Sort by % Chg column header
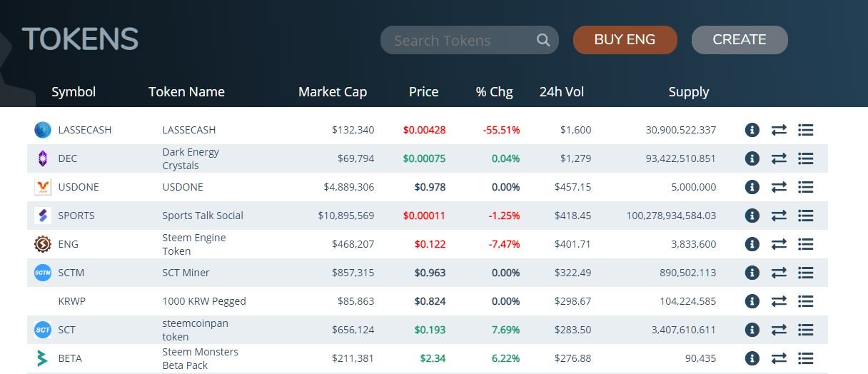Screen dimensions: 868x374 click(x=494, y=91)
